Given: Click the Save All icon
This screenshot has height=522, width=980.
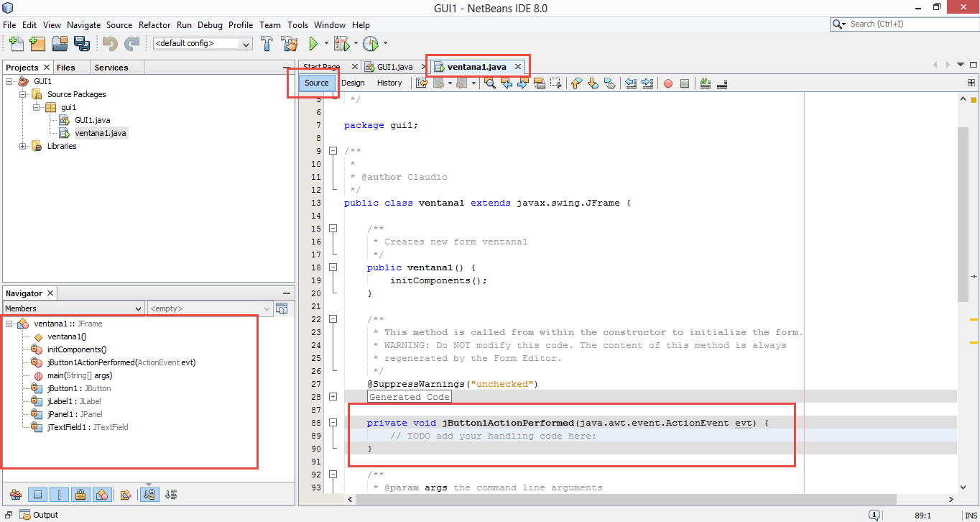Looking at the screenshot, I should [82, 44].
